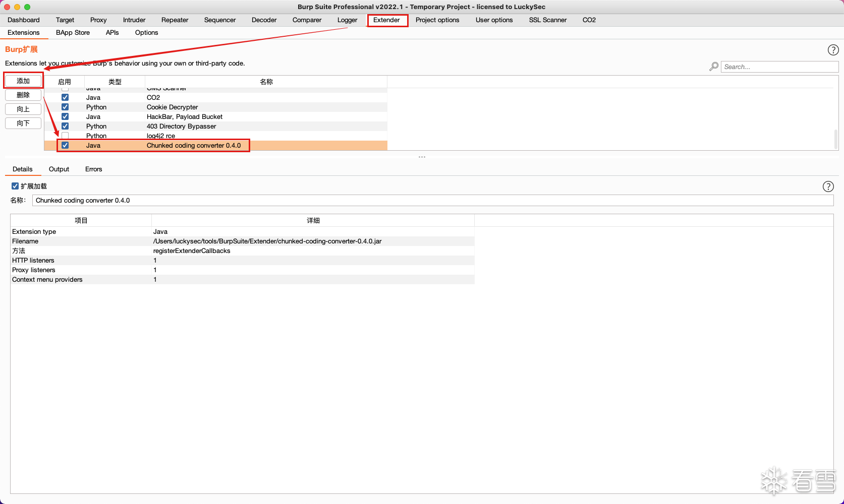The image size is (844, 504).
Task: Select the CO2 extension row
Action: click(216, 97)
